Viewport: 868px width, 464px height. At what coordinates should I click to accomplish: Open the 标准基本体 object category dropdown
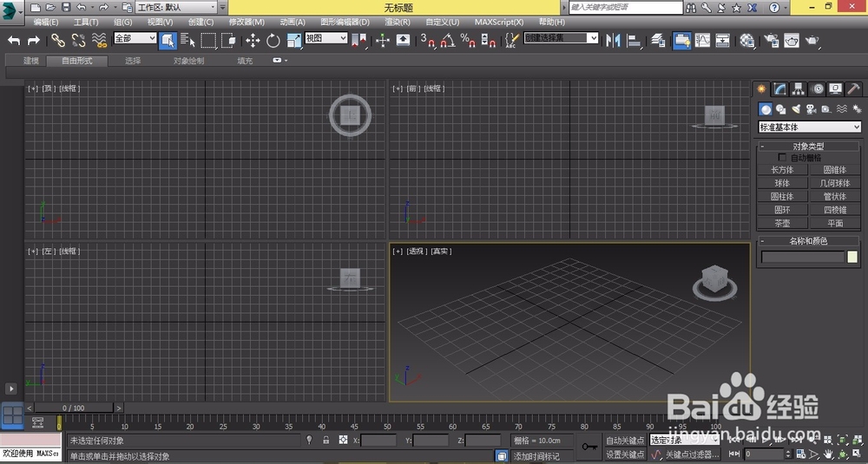point(809,127)
